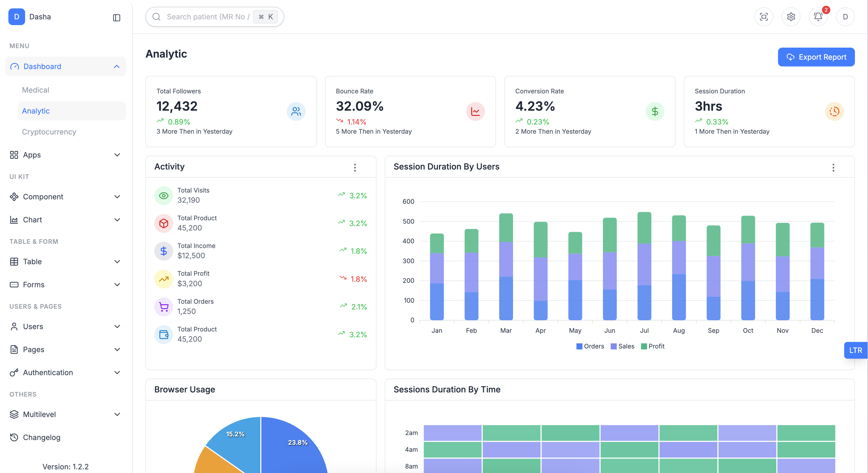
Task: Click the Sales legend color swatch
Action: tap(614, 346)
